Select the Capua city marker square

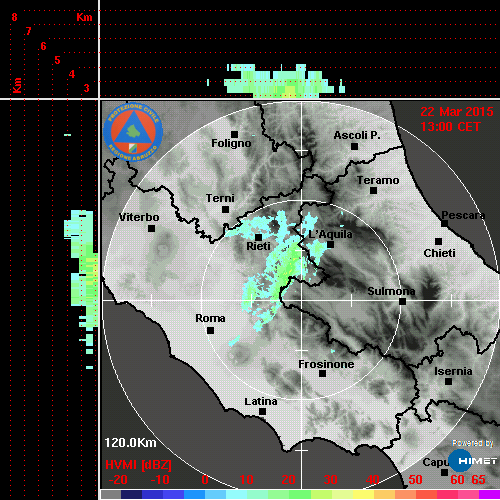(444, 472)
